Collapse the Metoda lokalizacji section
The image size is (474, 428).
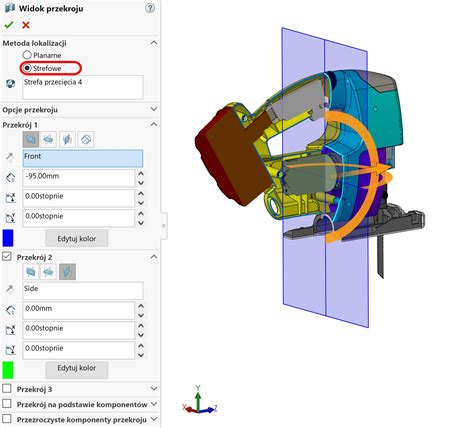[154, 43]
